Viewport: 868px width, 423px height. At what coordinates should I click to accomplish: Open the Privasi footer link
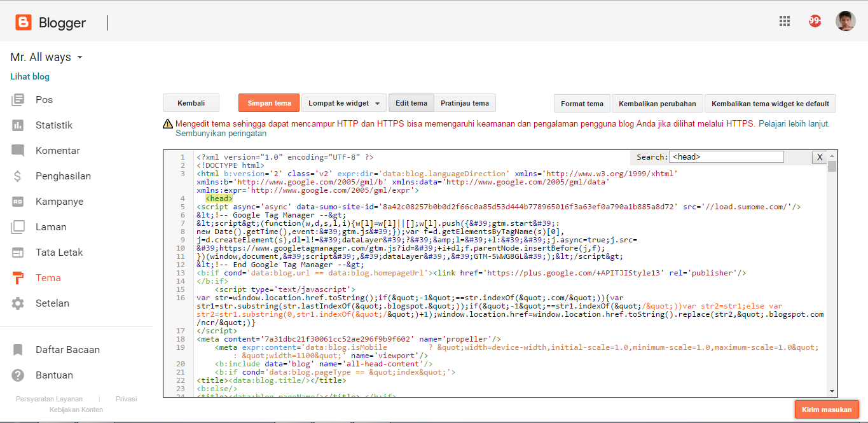[x=126, y=399]
